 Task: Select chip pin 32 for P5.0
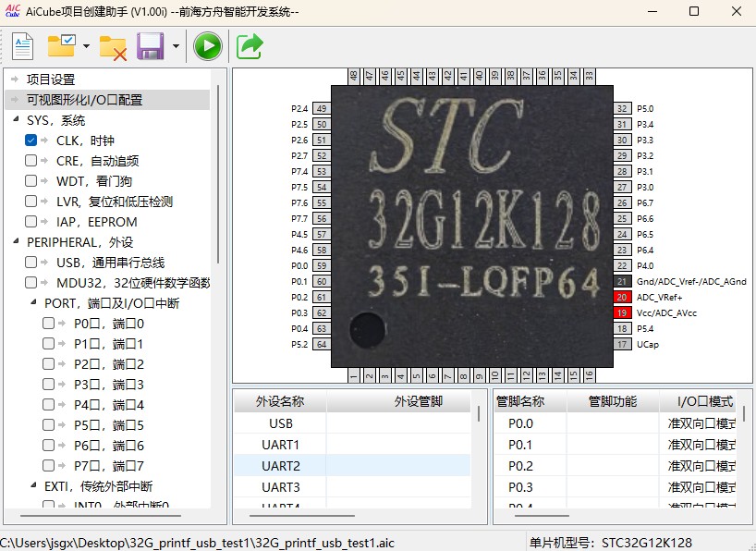tap(622, 108)
